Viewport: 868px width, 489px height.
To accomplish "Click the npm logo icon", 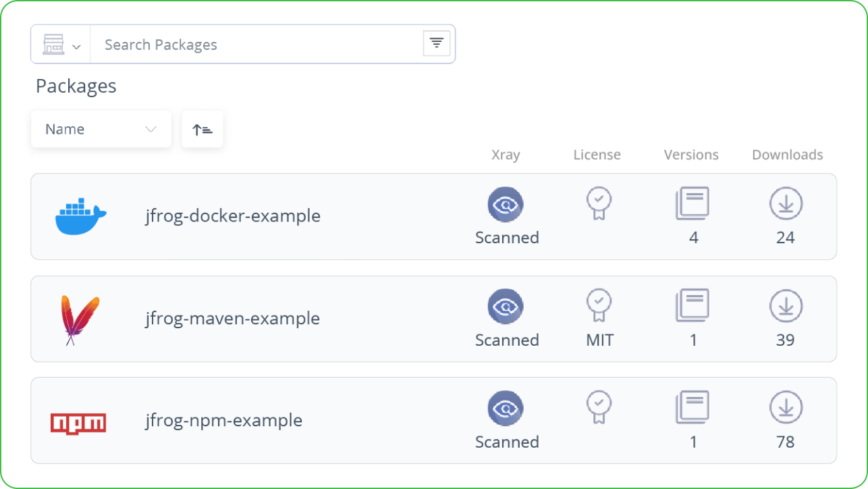I will (78, 423).
